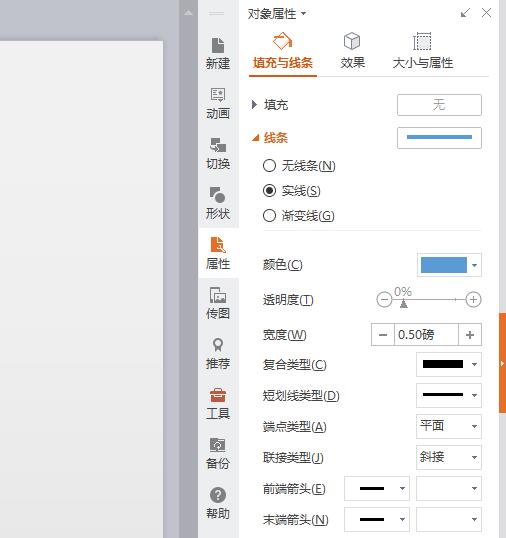The height and width of the screenshot is (538, 506).
Task: Shrink the object properties pane with arrow icon
Action: pyautogui.click(x=465, y=13)
